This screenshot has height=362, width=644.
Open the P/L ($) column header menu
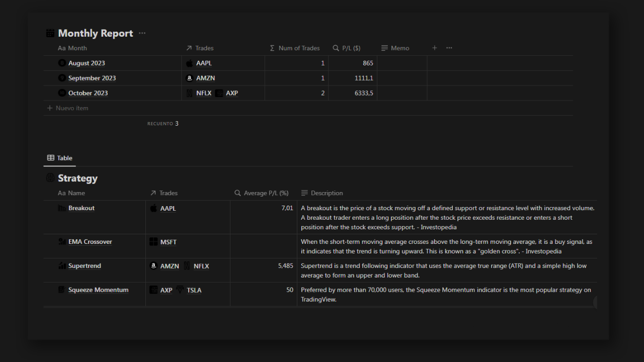347,48
